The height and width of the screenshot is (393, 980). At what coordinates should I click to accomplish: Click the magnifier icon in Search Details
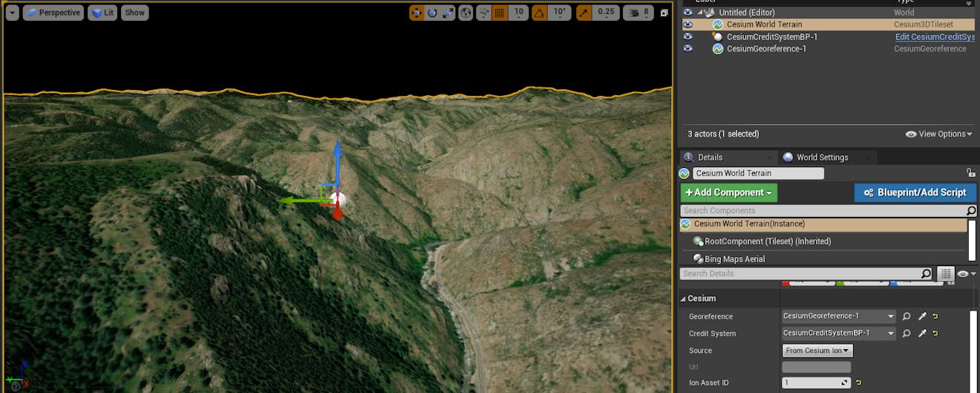pyautogui.click(x=925, y=273)
